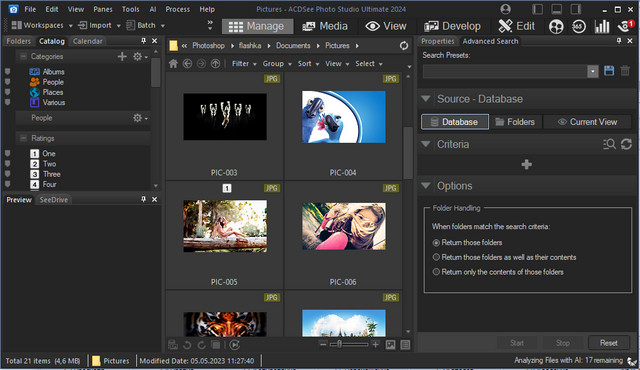Switch to the Folders tab
Image resolution: width=640 pixels, height=370 pixels.
(18, 41)
